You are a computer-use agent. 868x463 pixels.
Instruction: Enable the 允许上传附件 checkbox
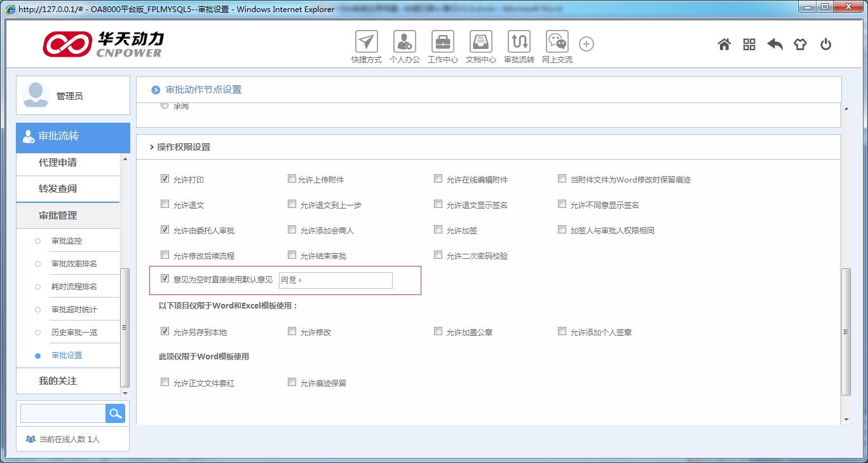[x=292, y=179]
